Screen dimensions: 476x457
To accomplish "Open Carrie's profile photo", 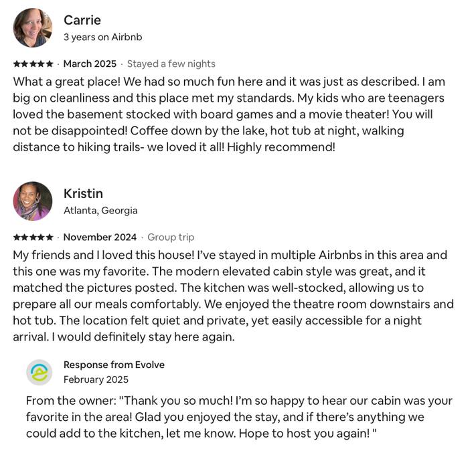I will (x=32, y=27).
